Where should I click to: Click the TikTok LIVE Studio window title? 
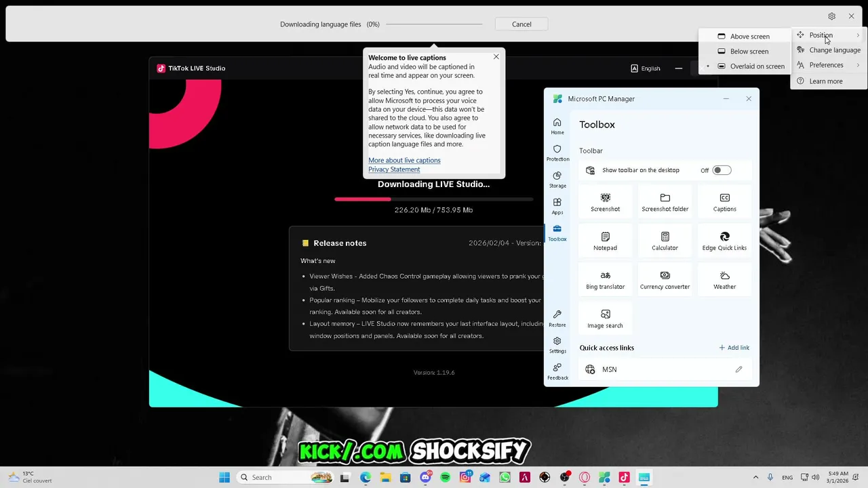coord(197,68)
